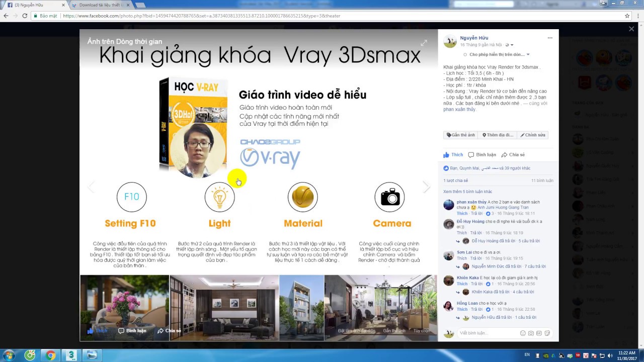This screenshot has width=644, height=362.
Task: Like Hồng Loan's comment
Action: click(462, 310)
